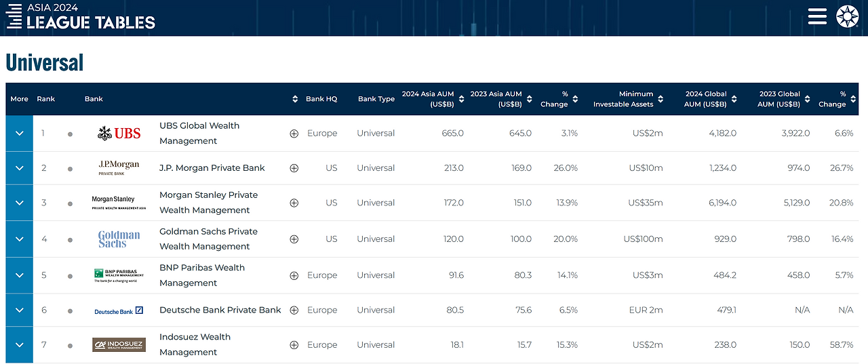Click the Bank Type column header
This screenshot has height=364, width=868.
tap(376, 99)
